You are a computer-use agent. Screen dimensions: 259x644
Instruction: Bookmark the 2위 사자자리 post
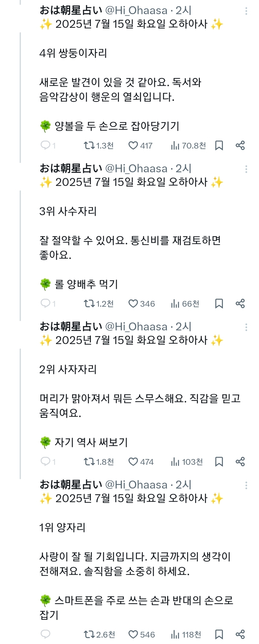(x=219, y=462)
